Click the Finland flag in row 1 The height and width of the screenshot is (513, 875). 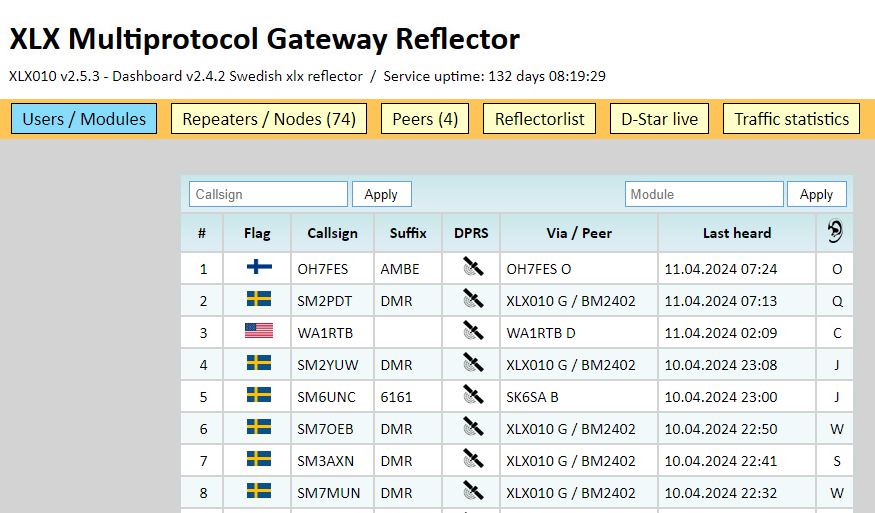click(258, 268)
